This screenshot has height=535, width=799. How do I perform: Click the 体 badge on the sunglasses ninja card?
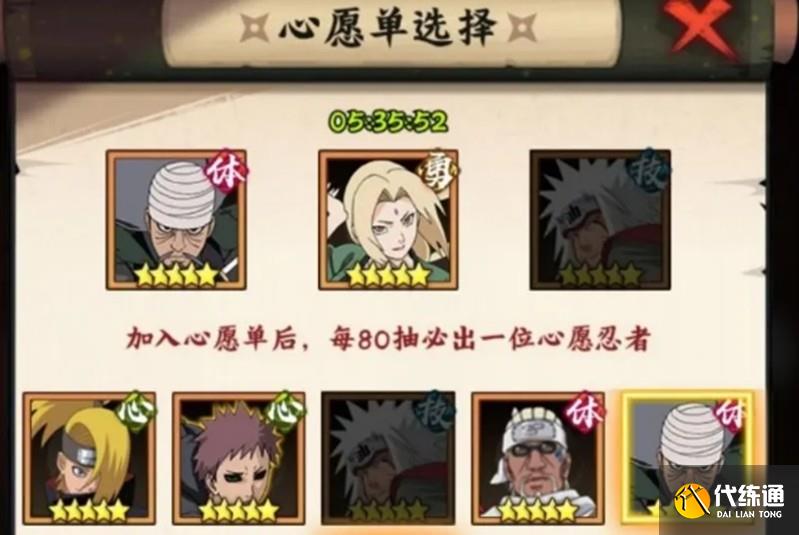click(x=585, y=412)
